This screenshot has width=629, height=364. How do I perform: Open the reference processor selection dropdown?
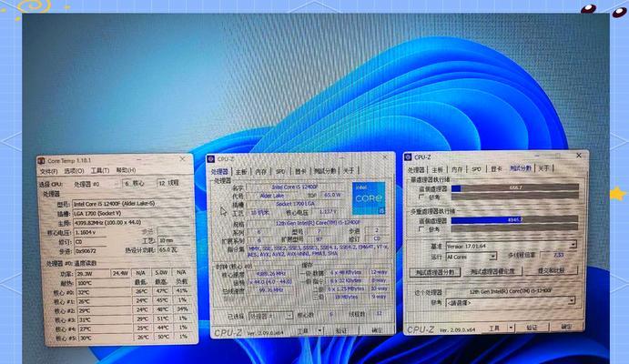[x=511, y=302]
